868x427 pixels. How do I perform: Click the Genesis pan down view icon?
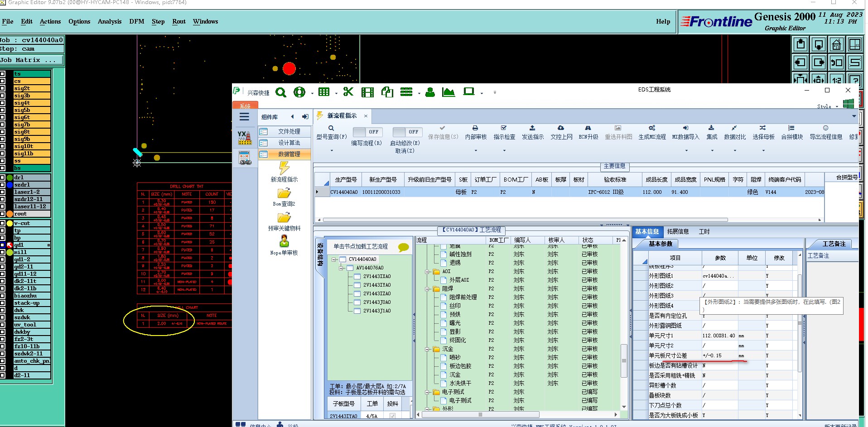(819, 44)
